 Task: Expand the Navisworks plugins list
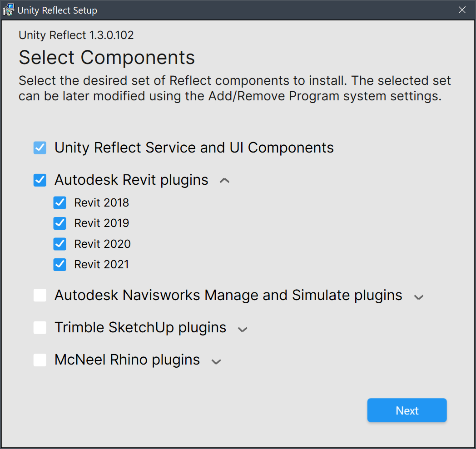(x=418, y=296)
